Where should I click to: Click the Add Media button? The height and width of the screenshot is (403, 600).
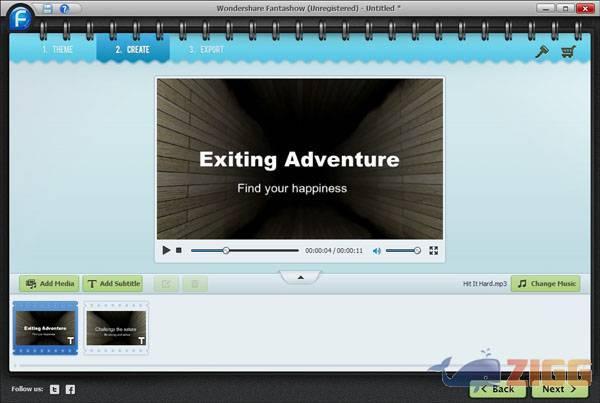click(x=49, y=284)
